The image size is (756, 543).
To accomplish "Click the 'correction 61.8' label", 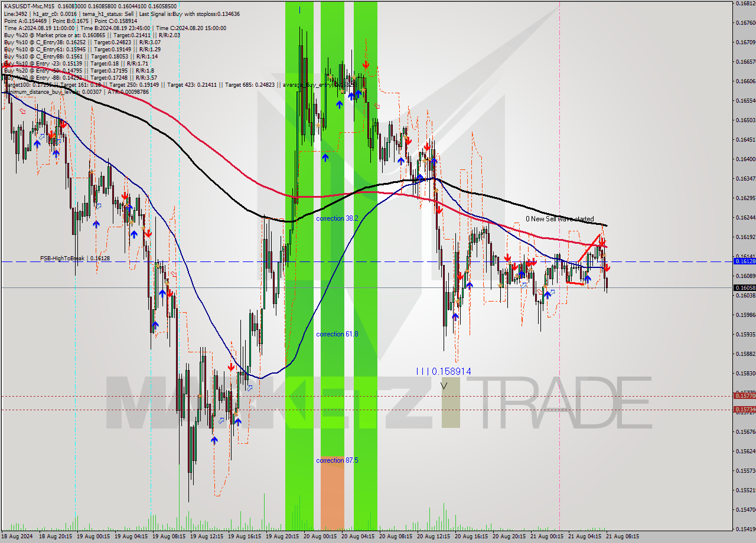I will [x=337, y=334].
